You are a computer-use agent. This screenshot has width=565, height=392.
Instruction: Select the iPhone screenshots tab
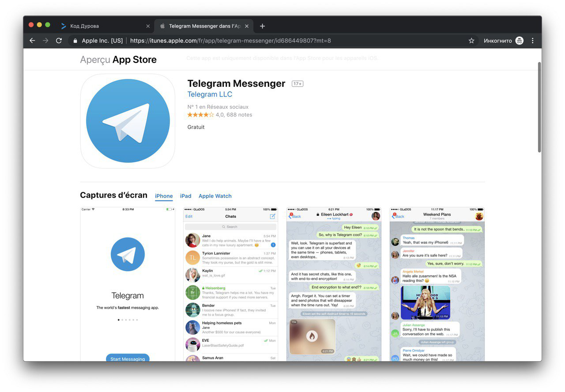[164, 196]
